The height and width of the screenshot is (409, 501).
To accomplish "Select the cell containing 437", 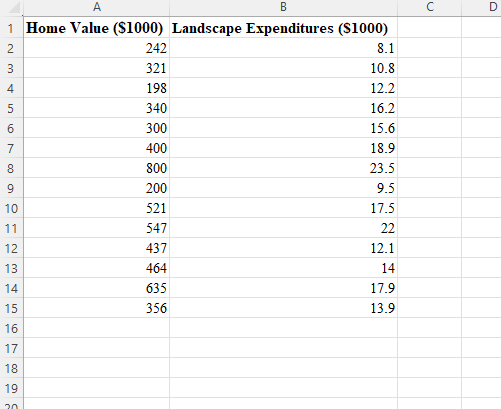I will pyautogui.click(x=97, y=248).
